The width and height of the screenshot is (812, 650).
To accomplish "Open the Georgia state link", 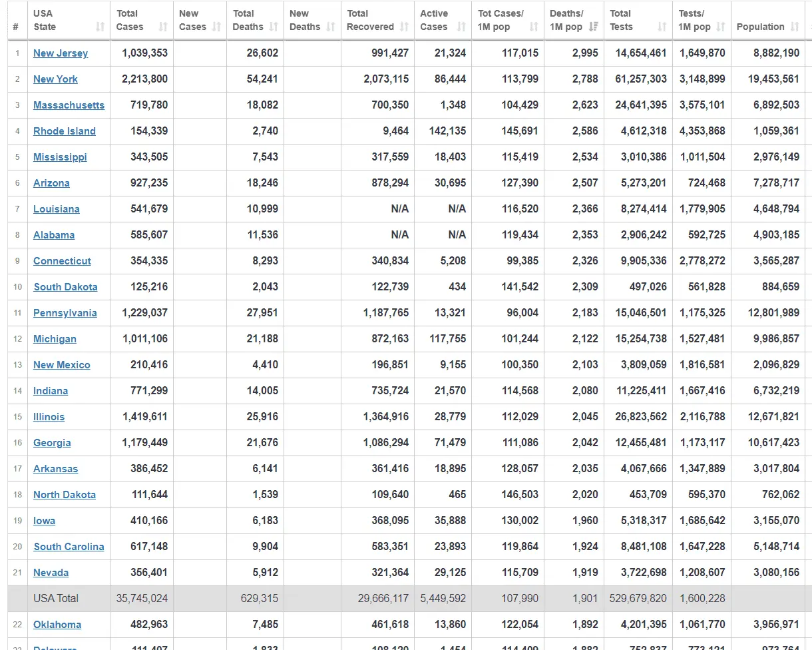I will [x=52, y=443].
